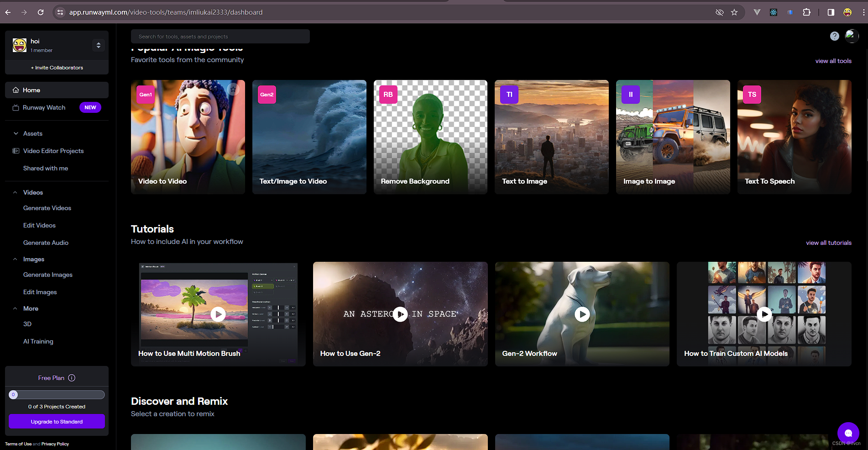This screenshot has width=868, height=450.
Task: Open Generate Audio
Action: click(x=46, y=243)
